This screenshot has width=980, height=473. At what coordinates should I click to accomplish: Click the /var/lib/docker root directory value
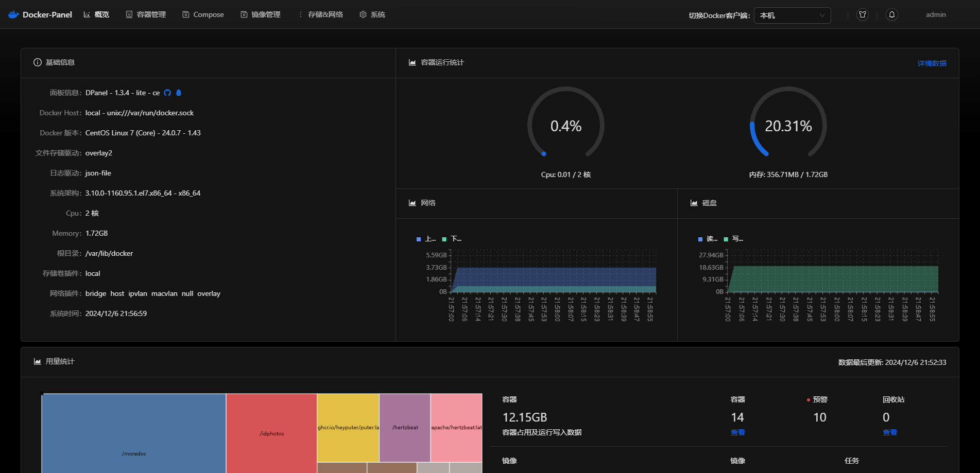[109, 253]
